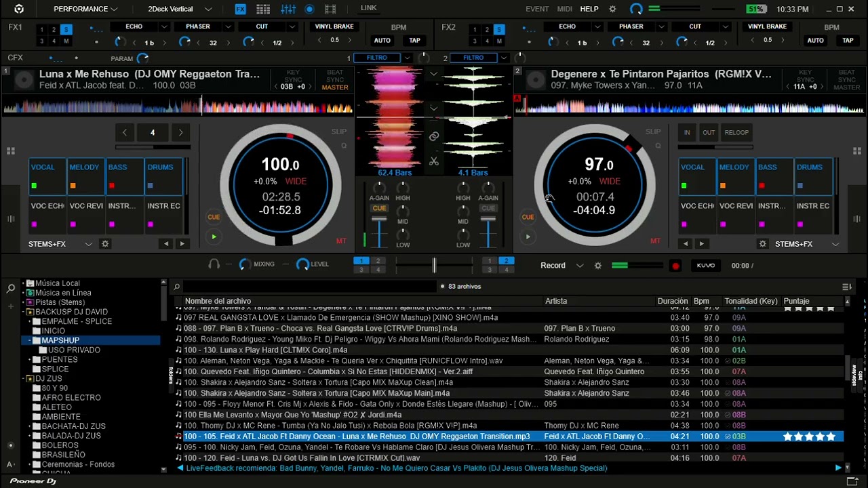Start recording with the red record button

[x=675, y=266]
